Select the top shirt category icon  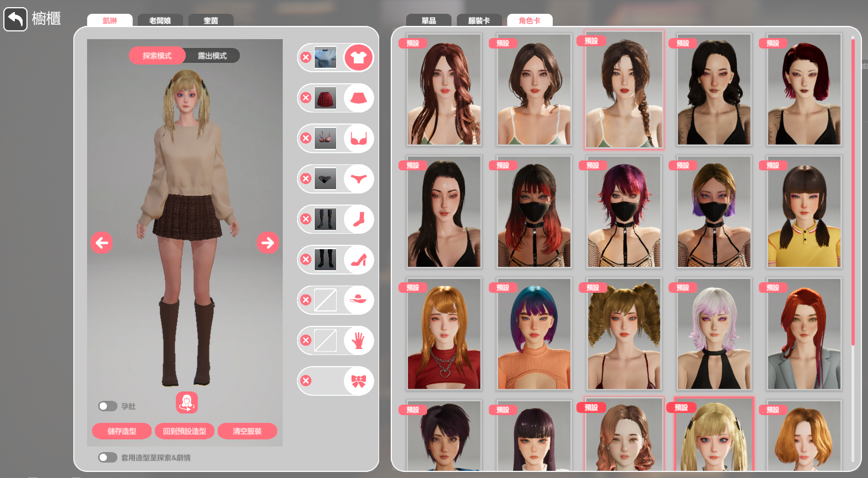(x=358, y=57)
